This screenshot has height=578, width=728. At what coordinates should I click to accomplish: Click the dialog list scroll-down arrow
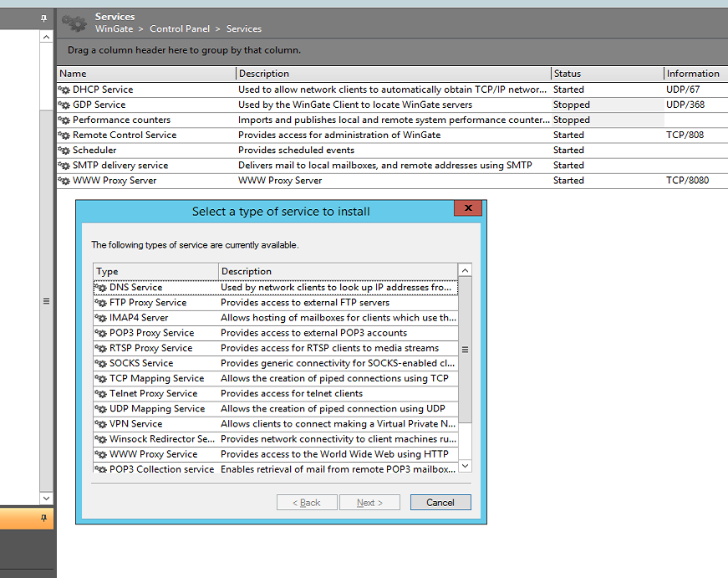[x=465, y=466]
